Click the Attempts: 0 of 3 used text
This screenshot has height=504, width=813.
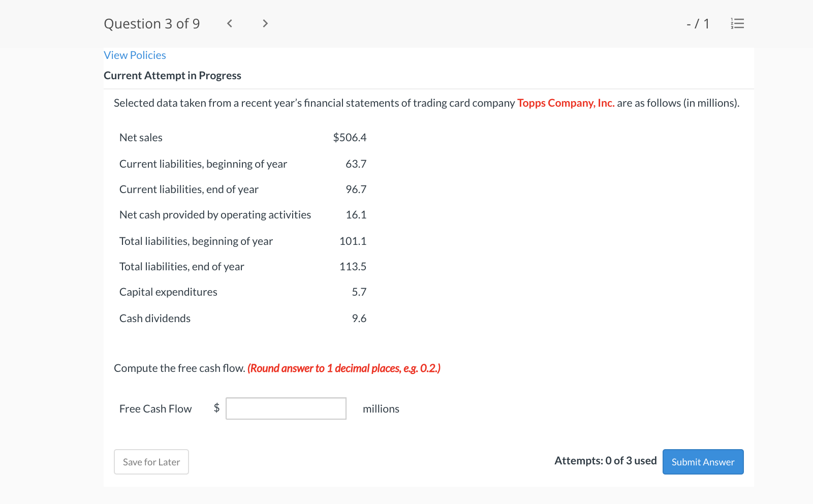[605, 461]
